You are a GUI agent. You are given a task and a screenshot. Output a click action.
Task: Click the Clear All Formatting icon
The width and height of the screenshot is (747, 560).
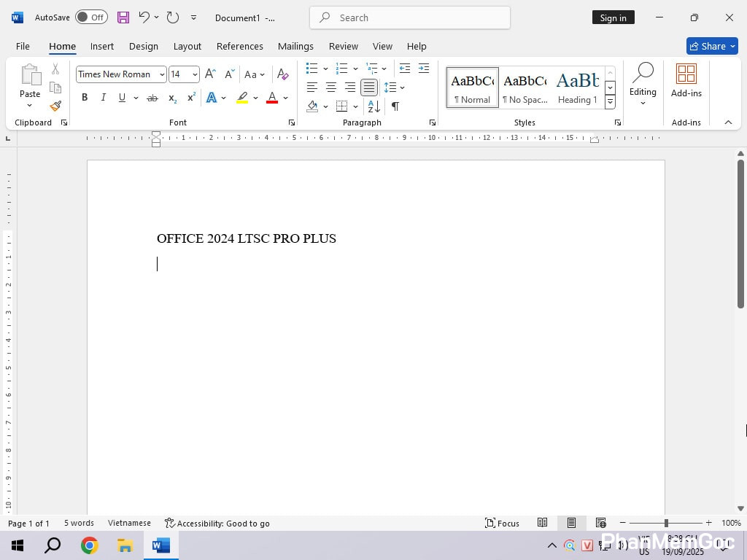click(283, 74)
